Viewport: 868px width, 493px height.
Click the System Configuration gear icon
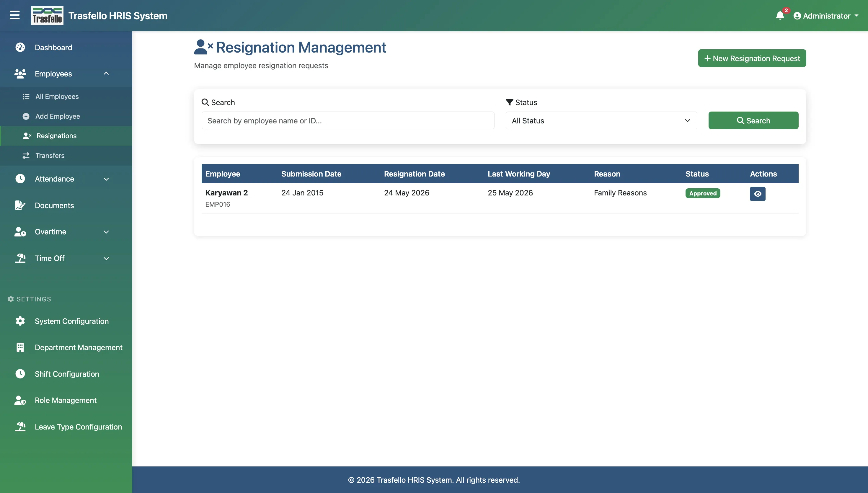20,321
